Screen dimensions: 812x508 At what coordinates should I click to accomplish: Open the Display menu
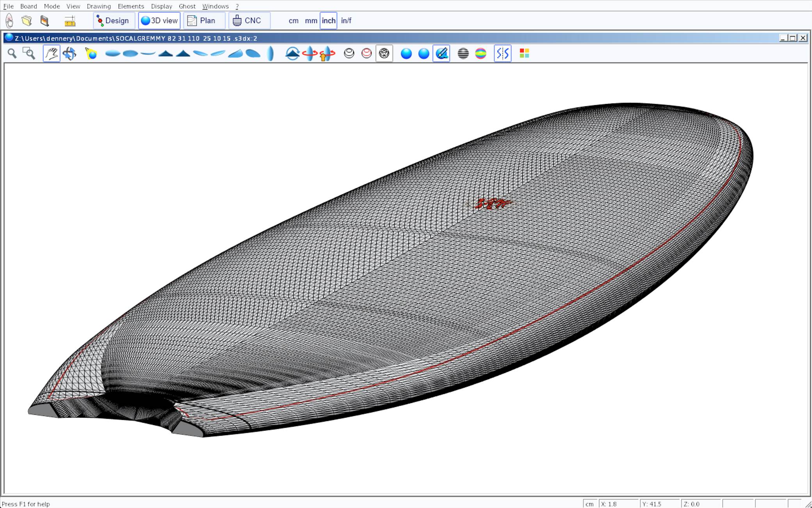tap(161, 6)
